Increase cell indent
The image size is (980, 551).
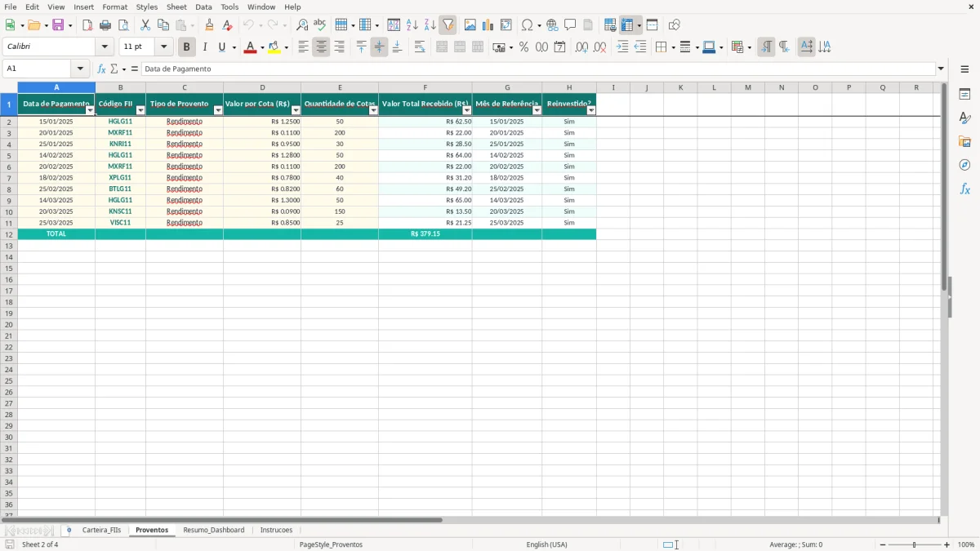coord(622,47)
